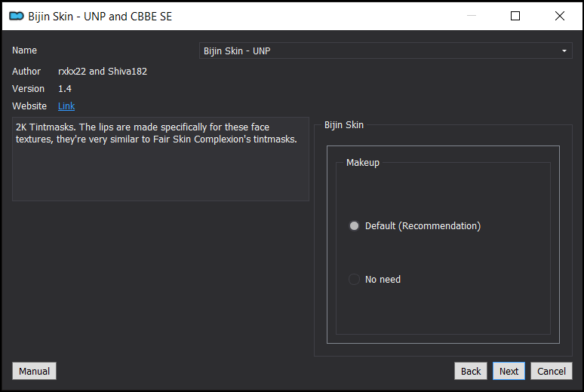Click the version number 1.4

(x=65, y=89)
